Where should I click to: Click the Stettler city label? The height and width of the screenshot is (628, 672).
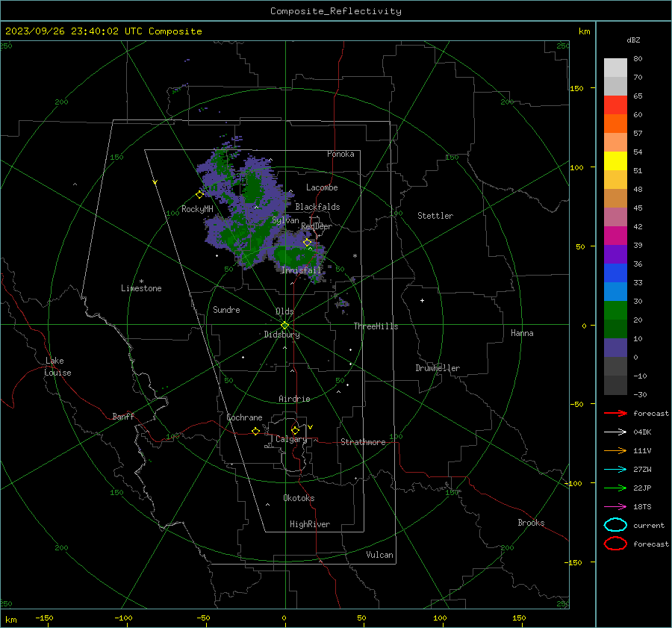pyautogui.click(x=435, y=216)
